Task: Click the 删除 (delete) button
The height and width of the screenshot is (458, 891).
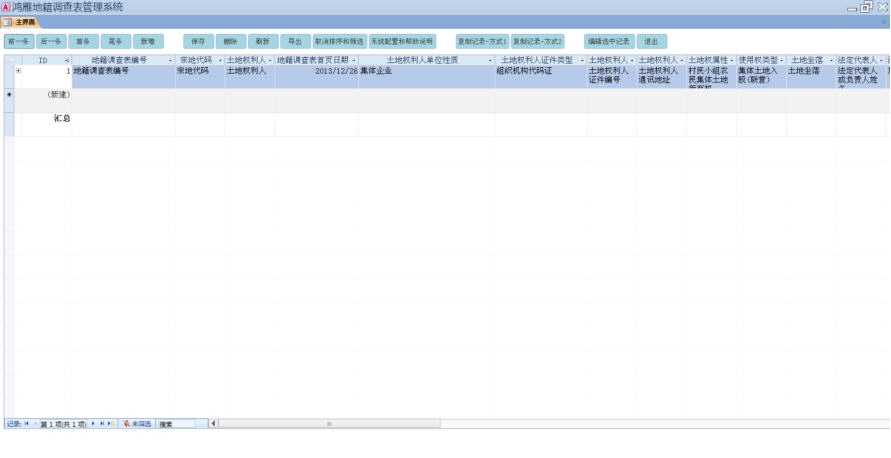Action: coord(231,41)
